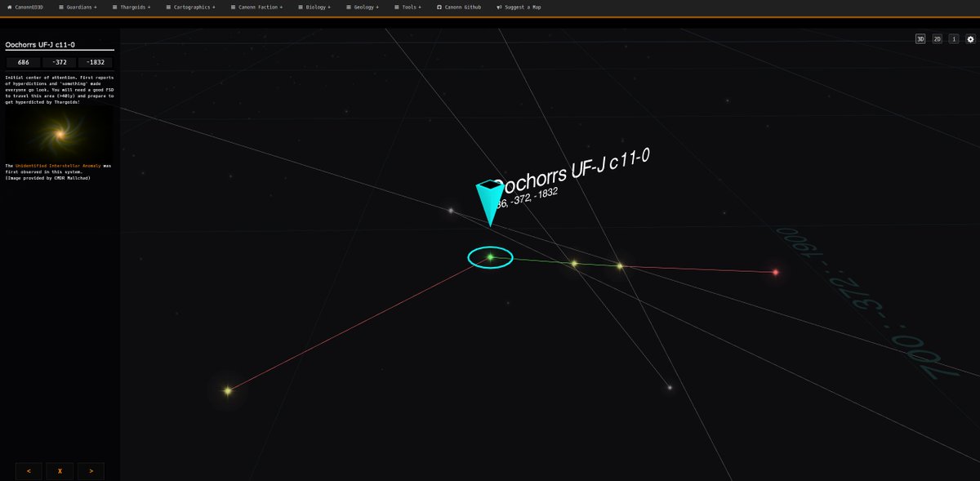Screen dimensions: 980x481
Task: Open the map settings gear
Action: coord(970,38)
